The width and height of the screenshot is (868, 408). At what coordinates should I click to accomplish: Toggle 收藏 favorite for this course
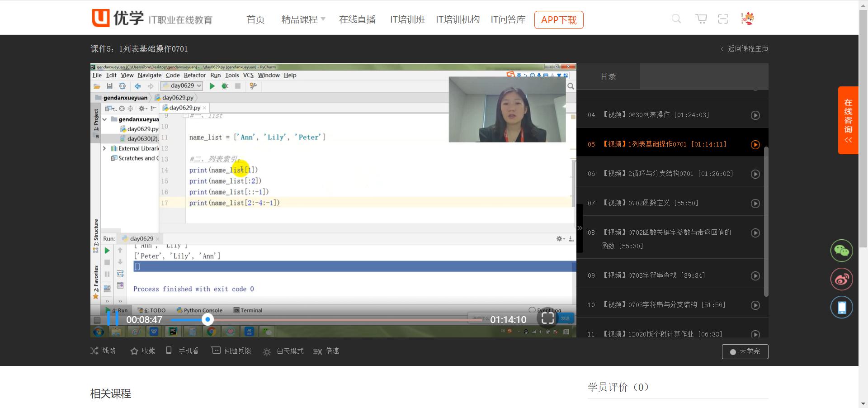pyautogui.click(x=142, y=351)
